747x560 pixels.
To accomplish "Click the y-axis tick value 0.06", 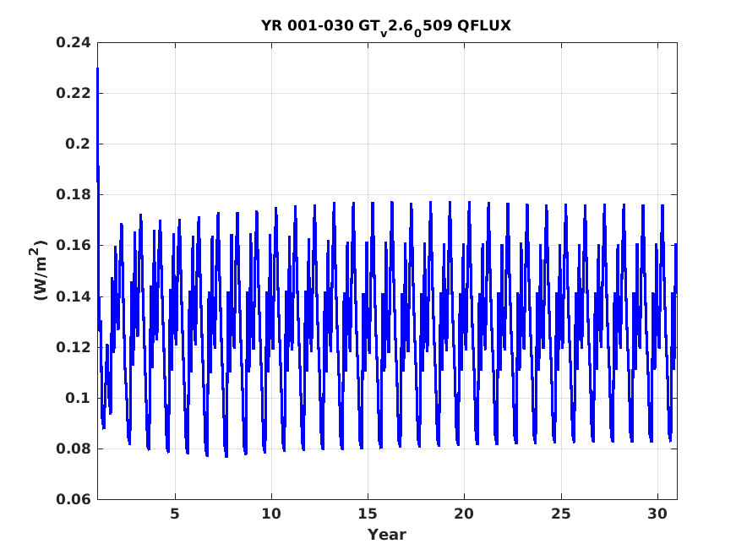I will 74,499.
